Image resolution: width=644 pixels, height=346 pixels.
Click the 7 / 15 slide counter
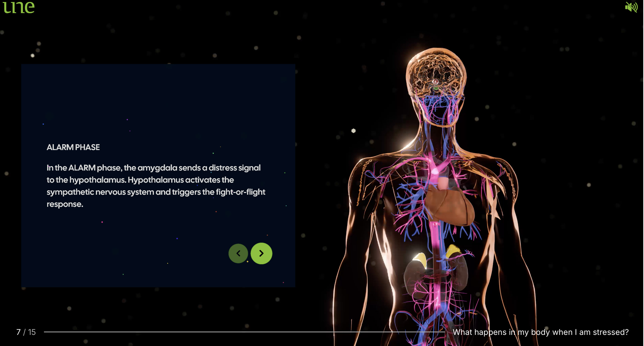(x=26, y=332)
